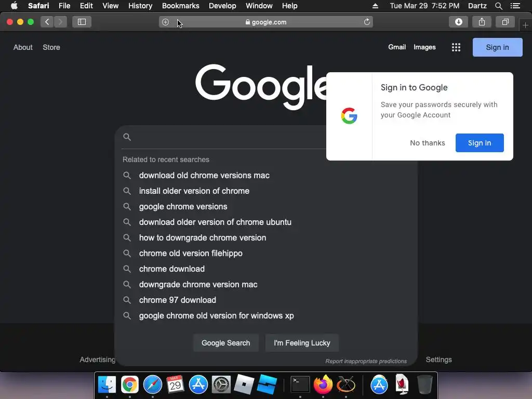Viewport: 532px width, 399px height.
Task: Launch Firefox from the Dock
Action: (x=323, y=384)
